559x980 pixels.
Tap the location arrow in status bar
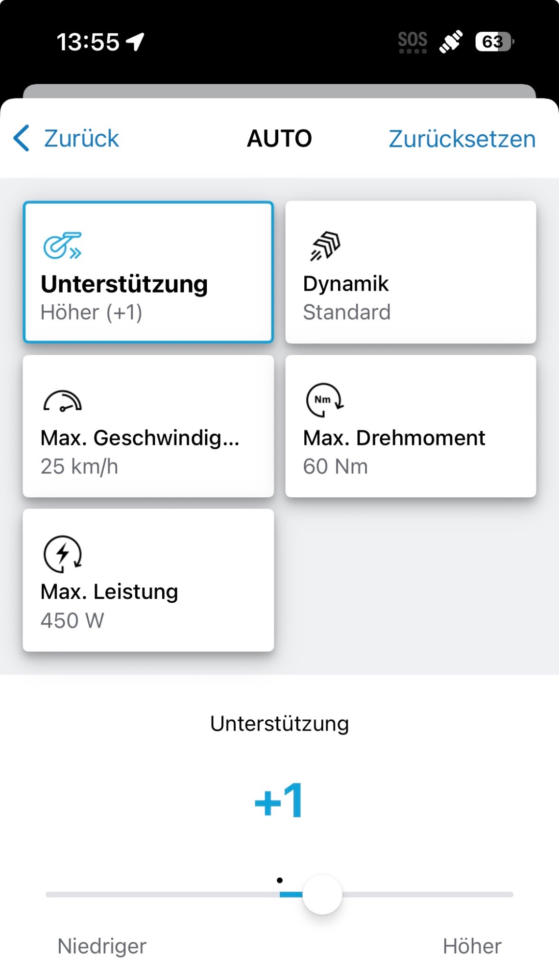[x=136, y=42]
